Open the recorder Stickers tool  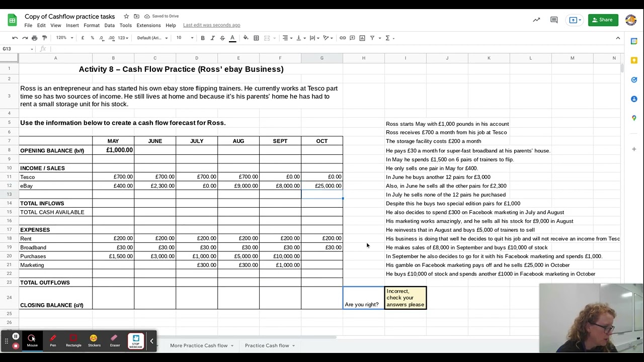pos(94,340)
